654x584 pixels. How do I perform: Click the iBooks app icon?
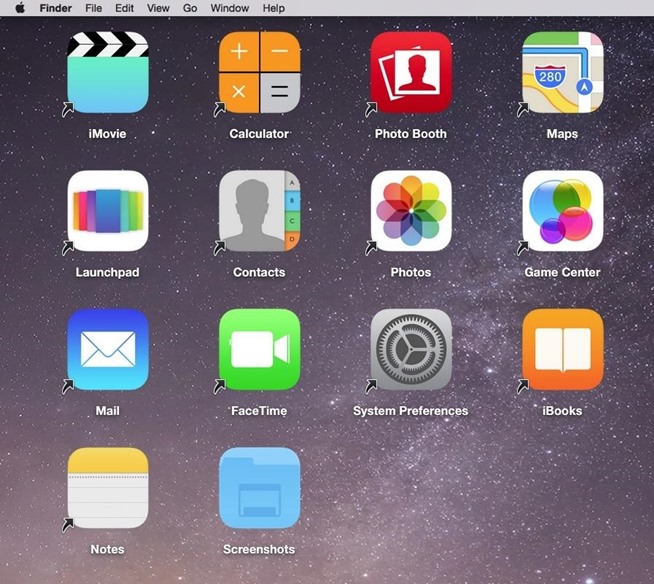click(562, 350)
